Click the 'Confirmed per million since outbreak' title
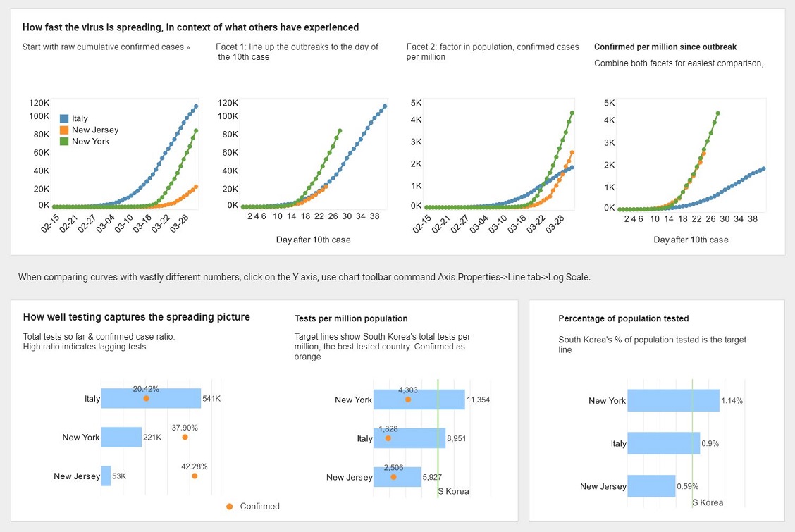This screenshot has height=532, width=795. point(665,47)
